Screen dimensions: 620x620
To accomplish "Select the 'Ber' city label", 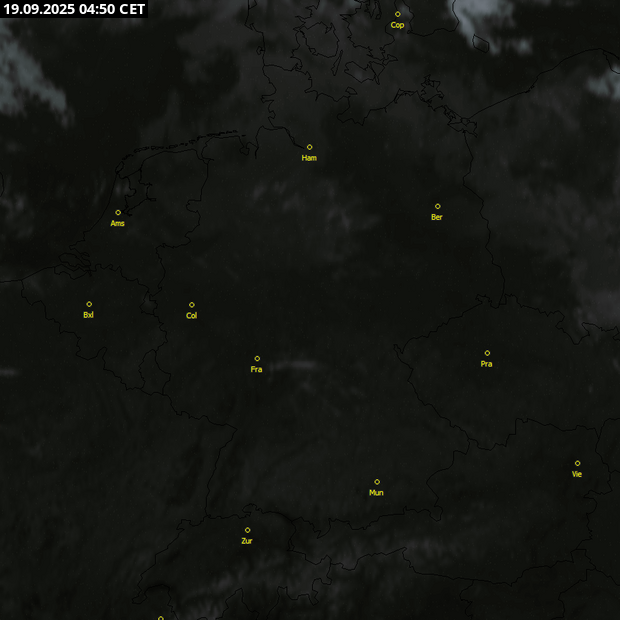I will [437, 217].
